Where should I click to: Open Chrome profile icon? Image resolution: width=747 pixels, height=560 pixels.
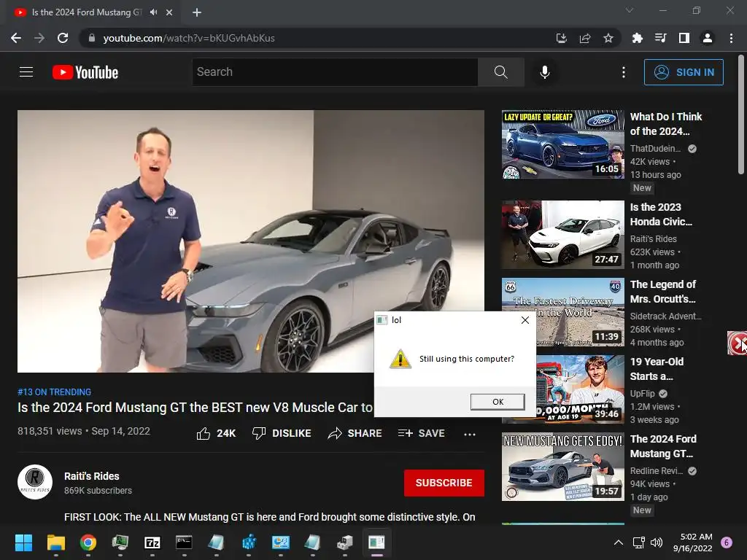pos(708,38)
